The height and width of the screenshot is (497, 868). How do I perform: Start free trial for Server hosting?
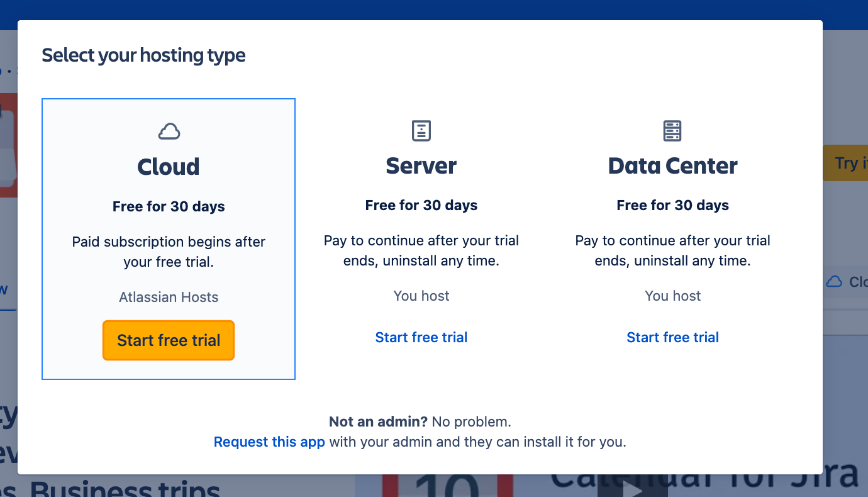click(x=421, y=337)
